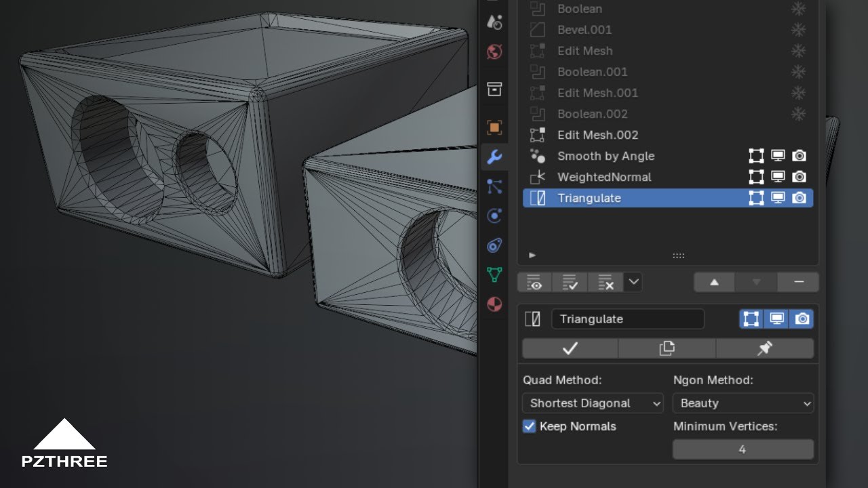Toggle viewport display on Triangulate list row
This screenshot has width=868, height=488.
tap(778, 198)
